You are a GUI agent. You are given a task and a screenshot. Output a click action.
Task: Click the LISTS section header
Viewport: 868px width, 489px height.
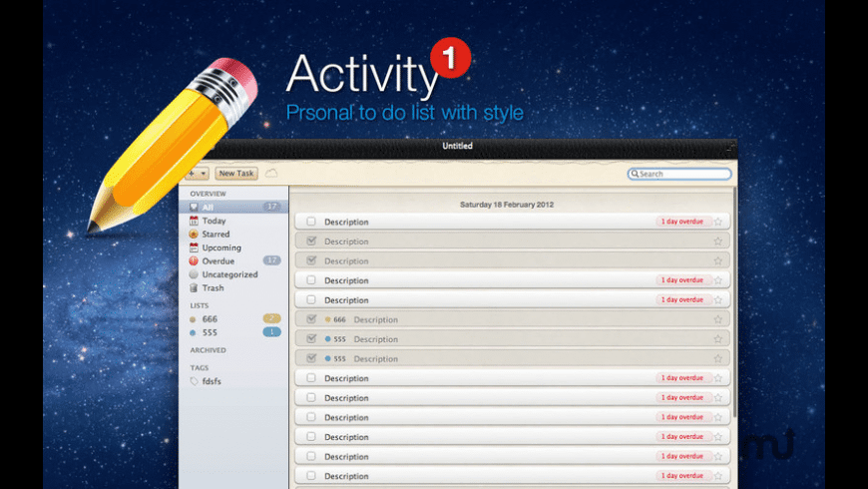[x=200, y=305]
